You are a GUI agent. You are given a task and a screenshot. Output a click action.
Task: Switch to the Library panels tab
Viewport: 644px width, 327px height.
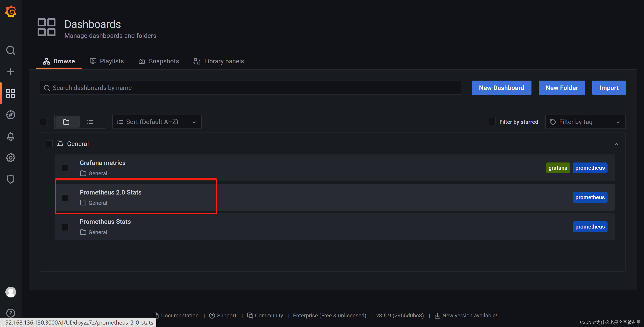click(219, 61)
